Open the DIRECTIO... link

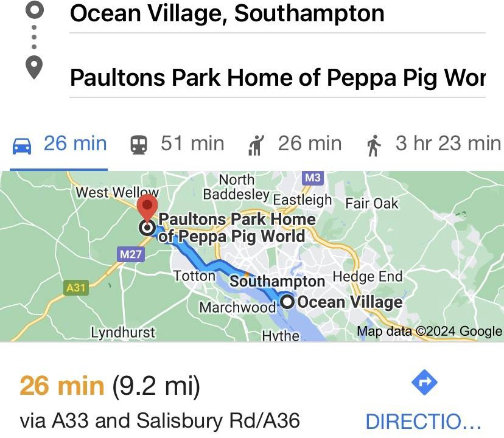[424, 421]
